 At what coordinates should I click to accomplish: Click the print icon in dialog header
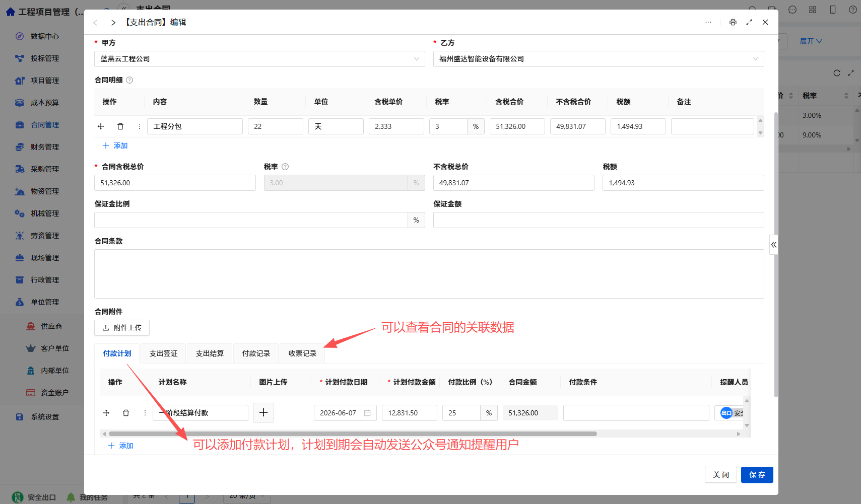[733, 22]
